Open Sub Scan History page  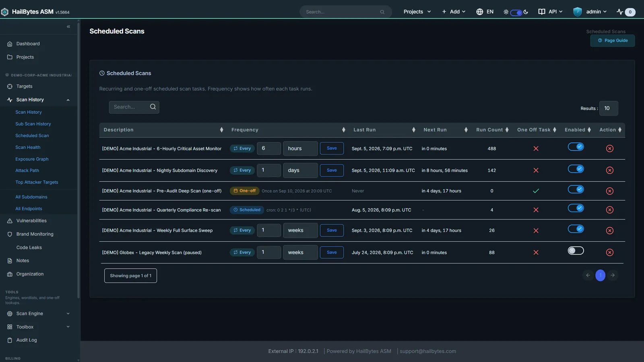tap(33, 124)
